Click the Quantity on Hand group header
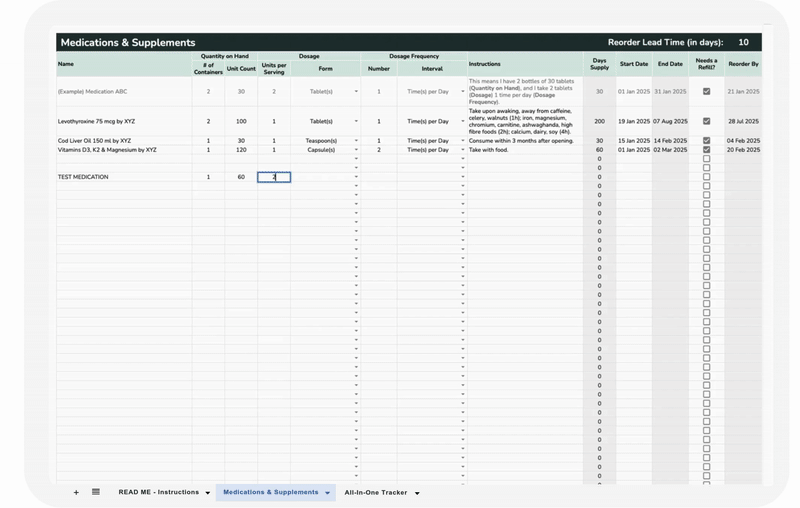This screenshot has width=800, height=508. coord(224,56)
